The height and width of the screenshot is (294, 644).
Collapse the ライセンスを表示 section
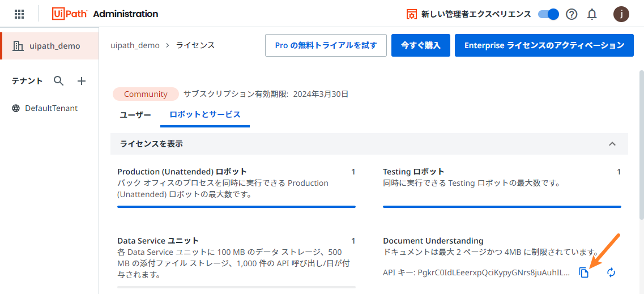tap(612, 144)
